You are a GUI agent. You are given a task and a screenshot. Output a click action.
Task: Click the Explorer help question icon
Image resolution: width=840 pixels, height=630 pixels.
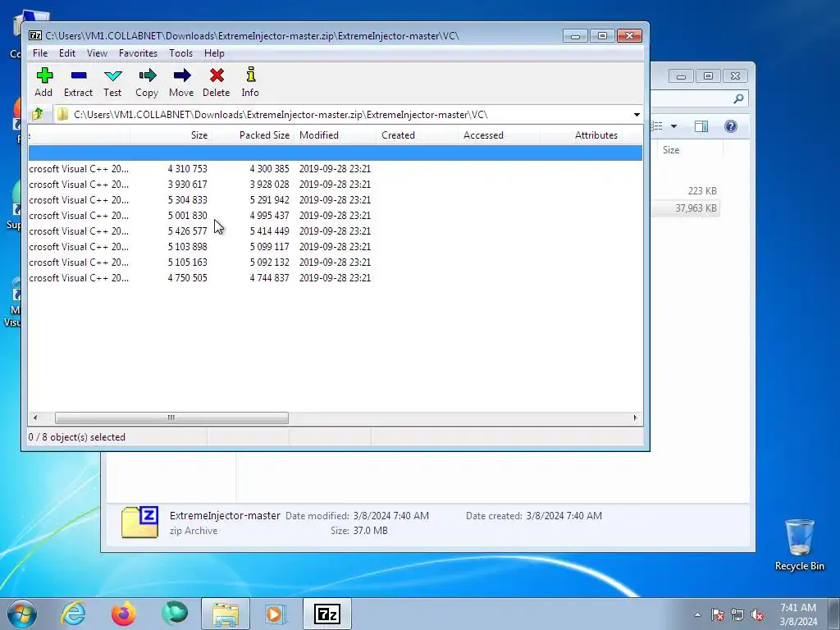(x=731, y=126)
